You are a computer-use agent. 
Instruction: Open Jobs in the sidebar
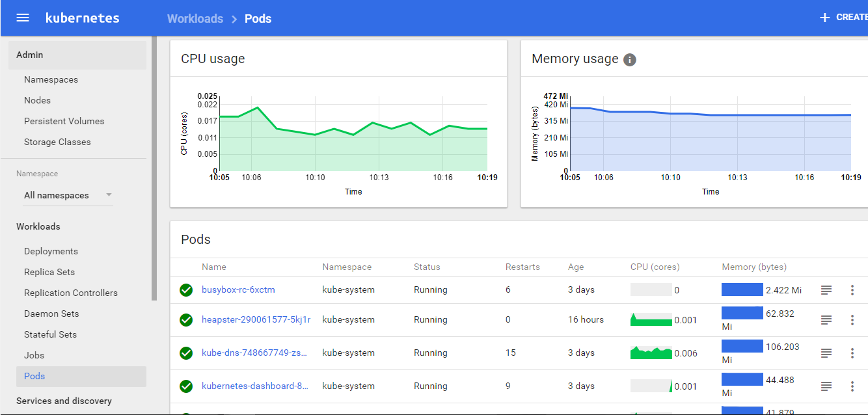(34, 355)
